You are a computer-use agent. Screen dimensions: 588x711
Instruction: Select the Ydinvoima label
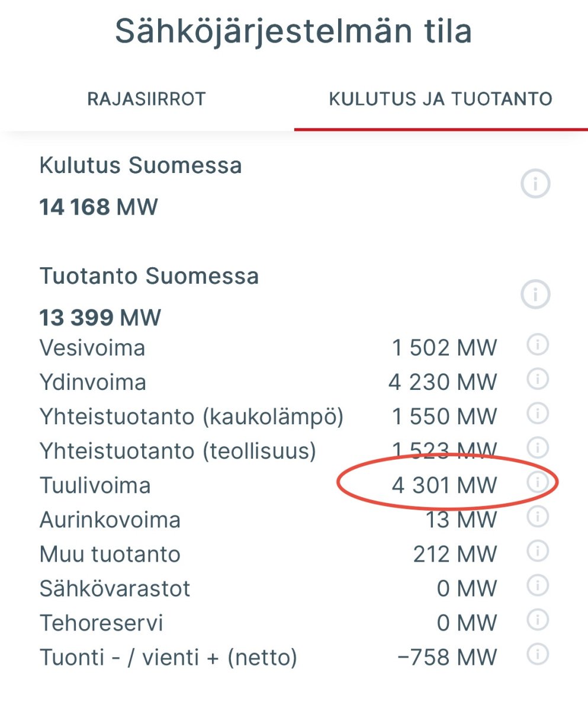pyautogui.click(x=92, y=382)
